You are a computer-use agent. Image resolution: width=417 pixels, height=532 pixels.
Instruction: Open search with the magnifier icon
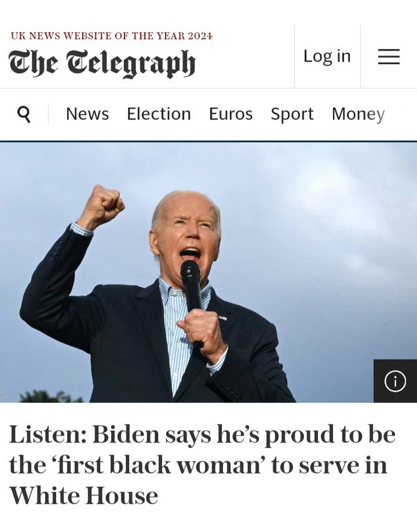24,114
